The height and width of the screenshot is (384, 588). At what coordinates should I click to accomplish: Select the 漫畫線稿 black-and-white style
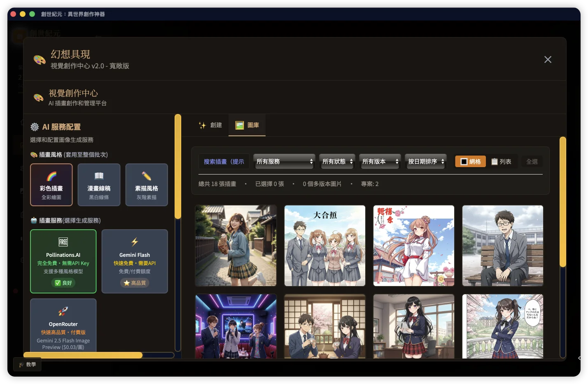[99, 184]
